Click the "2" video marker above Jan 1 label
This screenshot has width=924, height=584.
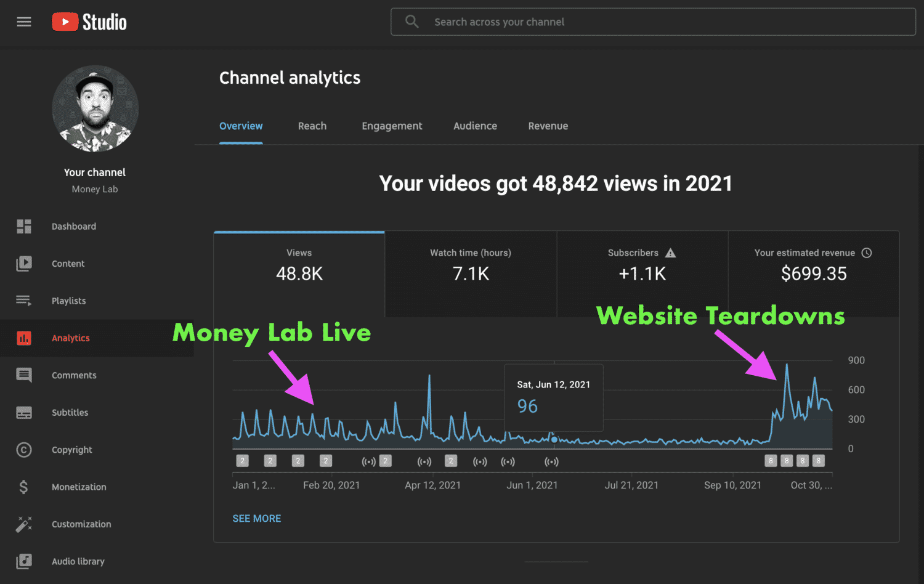(243, 461)
